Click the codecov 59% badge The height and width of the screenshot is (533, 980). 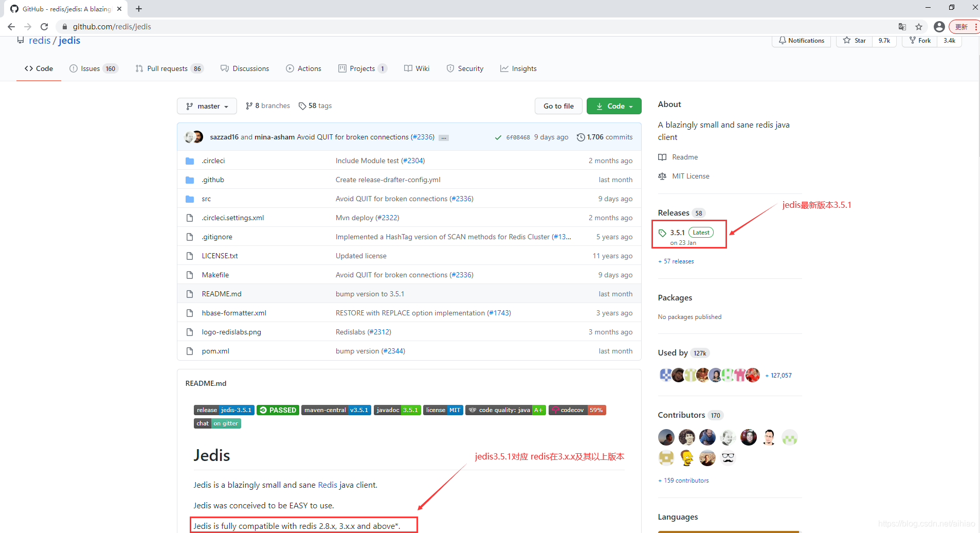tap(577, 410)
